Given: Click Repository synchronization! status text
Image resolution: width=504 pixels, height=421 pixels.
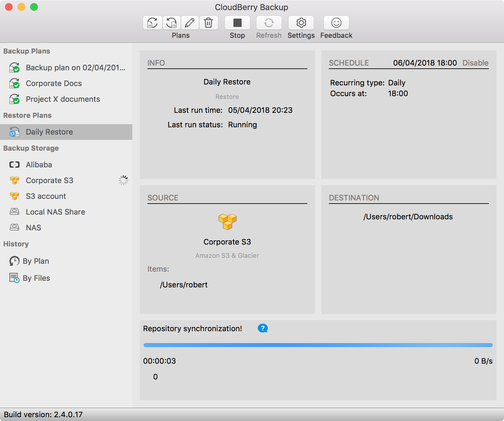Looking at the screenshot, I should pyautogui.click(x=192, y=329).
